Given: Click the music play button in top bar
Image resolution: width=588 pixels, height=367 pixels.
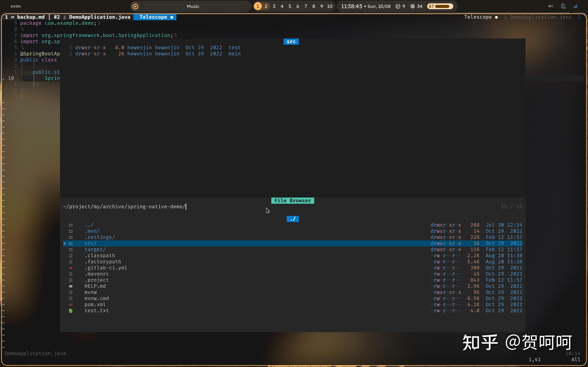Looking at the screenshot, I should pyautogui.click(x=135, y=6).
